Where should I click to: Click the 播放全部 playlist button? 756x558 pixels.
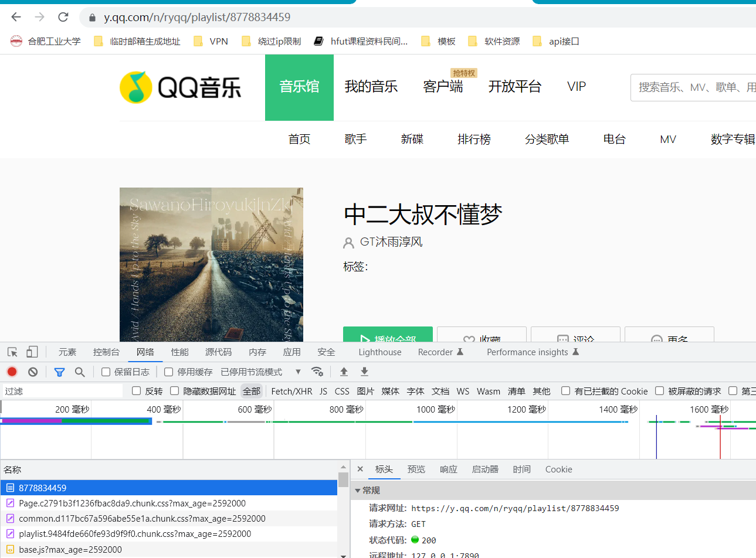387,335
